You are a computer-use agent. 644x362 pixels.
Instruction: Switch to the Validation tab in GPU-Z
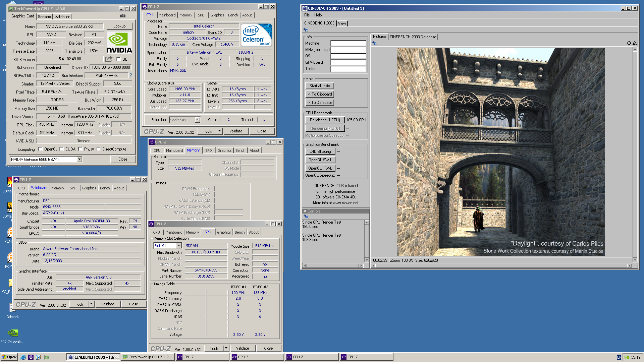pos(62,17)
